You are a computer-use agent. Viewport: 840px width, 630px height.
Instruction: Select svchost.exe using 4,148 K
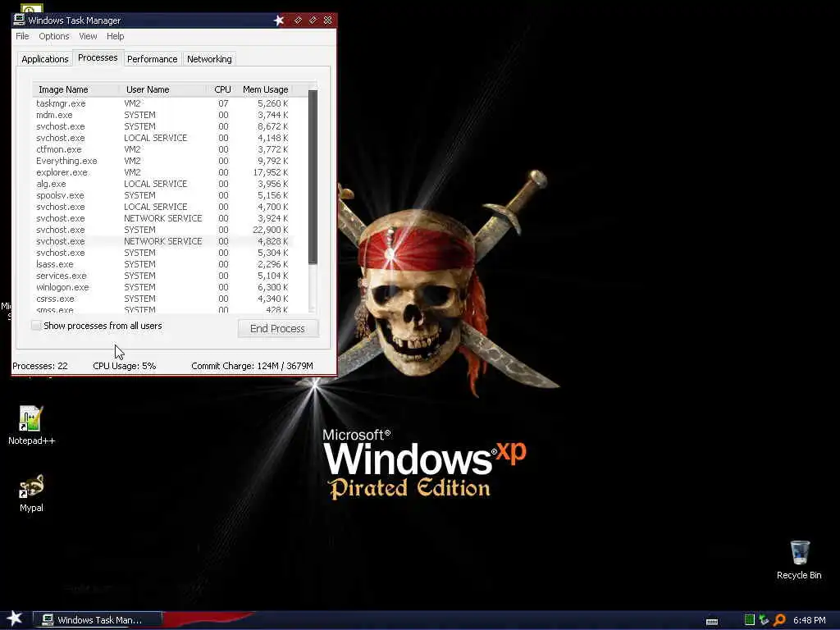[x=163, y=138]
